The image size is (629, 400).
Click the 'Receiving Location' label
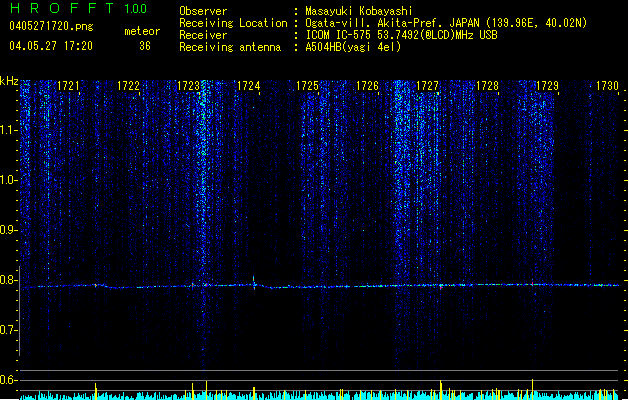point(233,23)
